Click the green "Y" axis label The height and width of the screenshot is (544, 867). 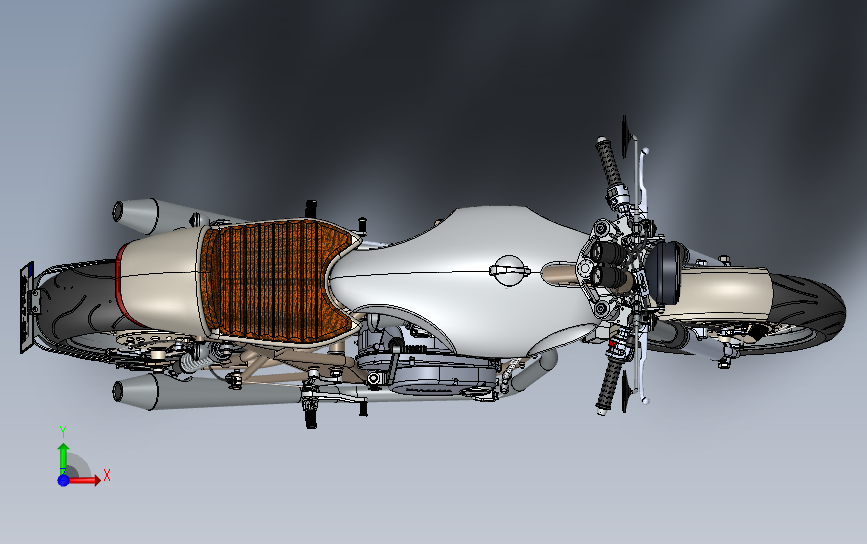(63, 432)
